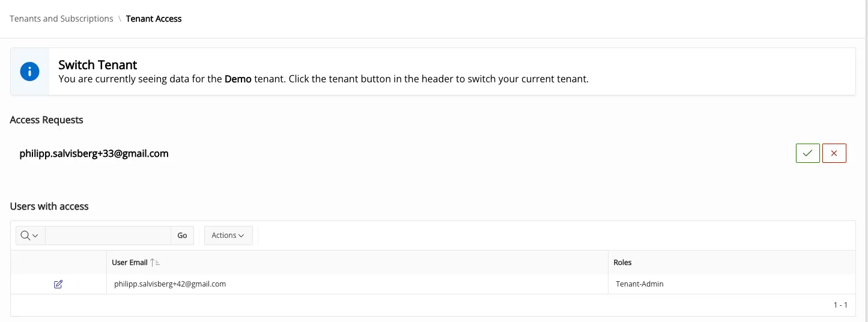Approve the pending access request with checkmark
The height and width of the screenshot is (322, 868).
pyautogui.click(x=807, y=153)
